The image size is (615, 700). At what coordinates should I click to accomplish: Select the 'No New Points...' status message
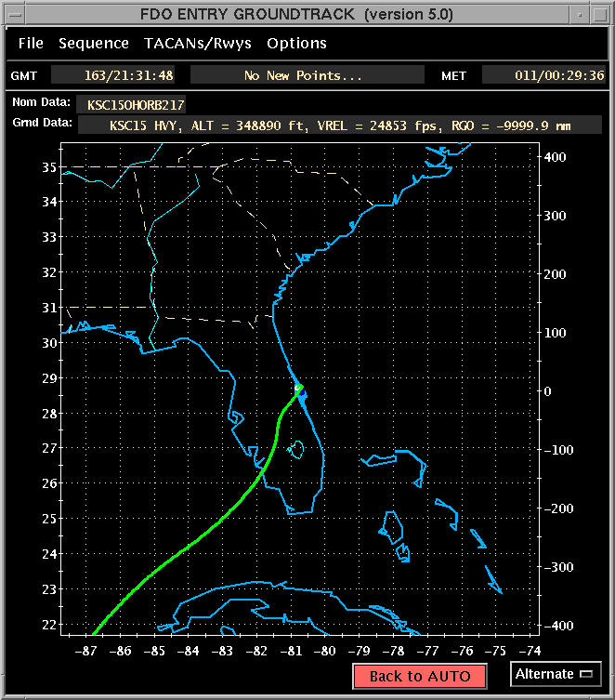point(307,75)
